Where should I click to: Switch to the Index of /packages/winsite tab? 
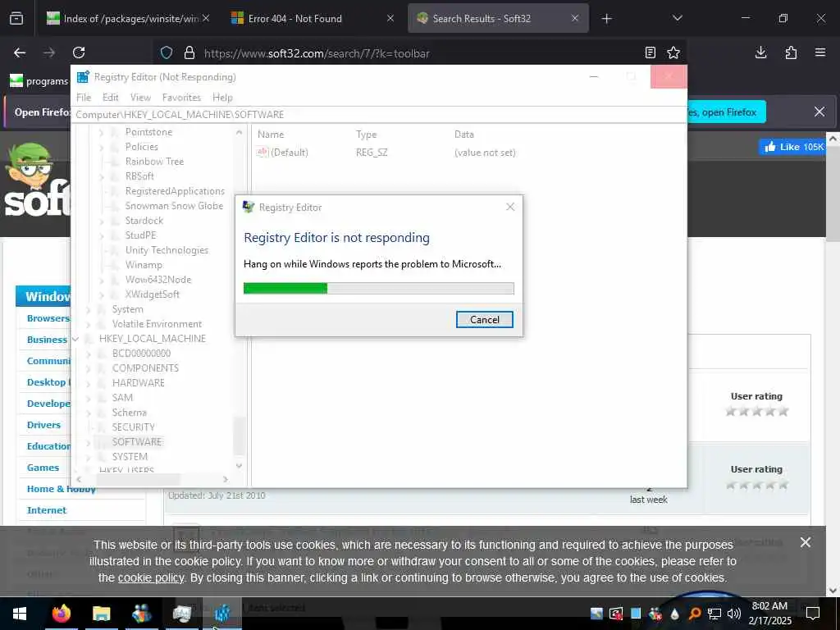click(x=126, y=18)
